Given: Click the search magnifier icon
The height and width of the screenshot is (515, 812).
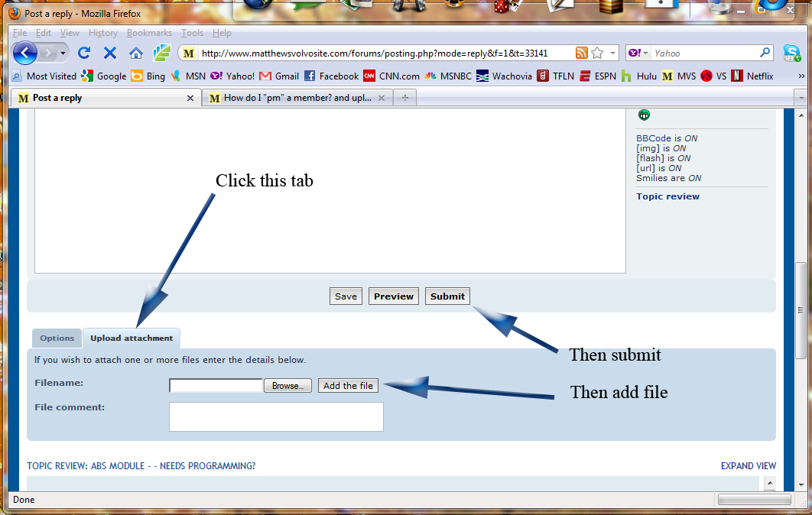Looking at the screenshot, I should click(x=765, y=53).
